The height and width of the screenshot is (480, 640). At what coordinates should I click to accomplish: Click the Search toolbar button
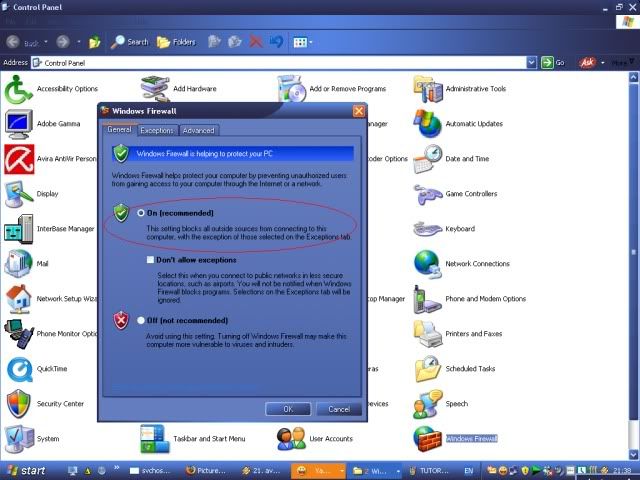tap(130, 42)
